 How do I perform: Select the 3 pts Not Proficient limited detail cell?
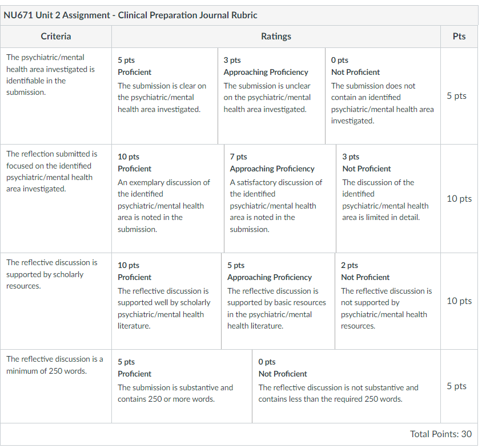tap(388, 199)
